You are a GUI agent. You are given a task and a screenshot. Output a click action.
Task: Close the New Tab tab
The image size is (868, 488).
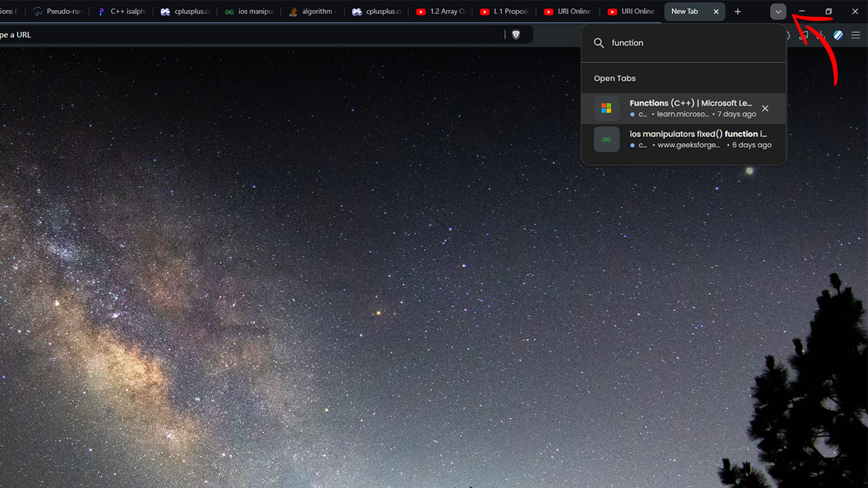[716, 12]
